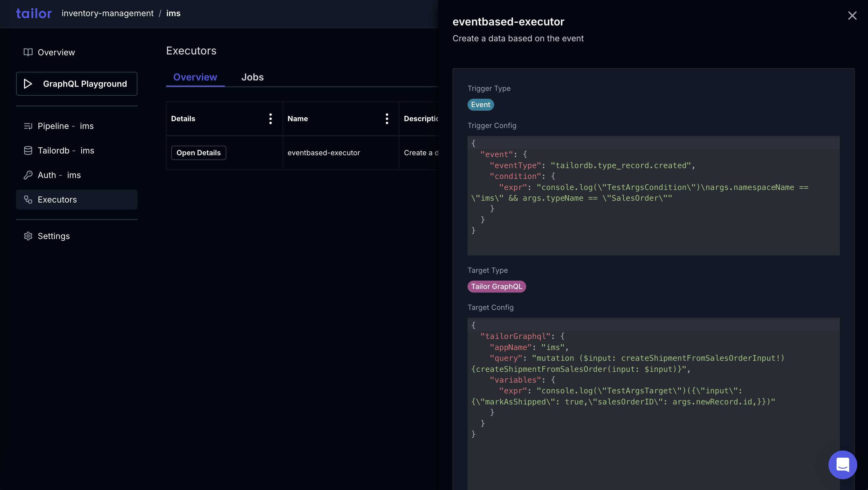Viewport: 868px width, 490px height.
Task: Click the "appName": "ims" line
Action: click(x=529, y=347)
